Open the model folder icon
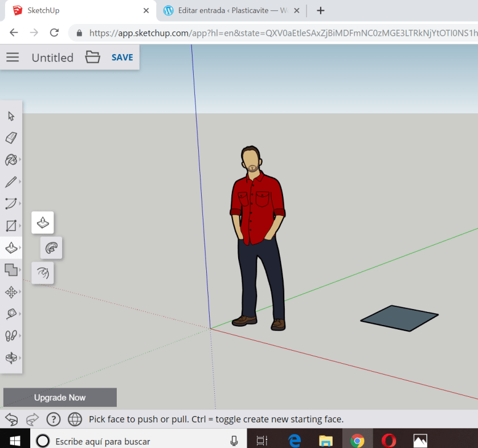Screen dimensions: 478x448 point(92,57)
